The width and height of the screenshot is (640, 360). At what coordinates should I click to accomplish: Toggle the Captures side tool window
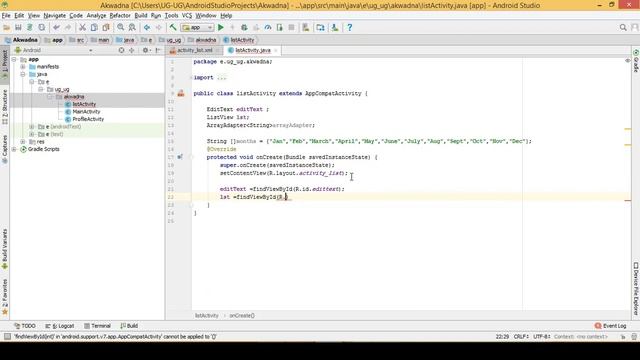(5, 149)
